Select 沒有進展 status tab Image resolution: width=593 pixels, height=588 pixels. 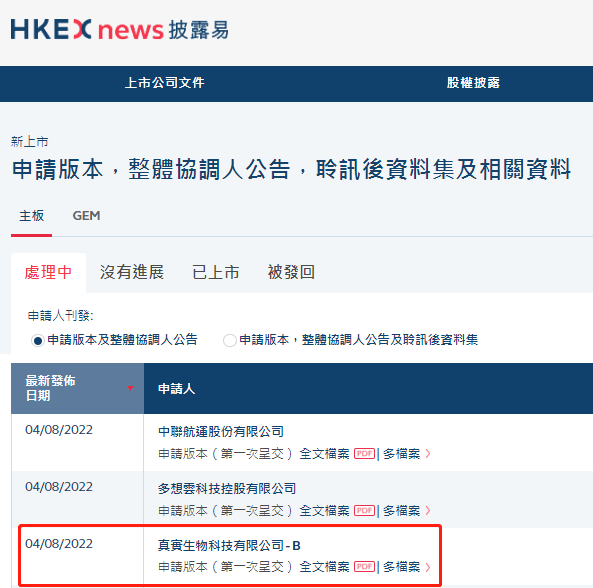click(x=132, y=272)
